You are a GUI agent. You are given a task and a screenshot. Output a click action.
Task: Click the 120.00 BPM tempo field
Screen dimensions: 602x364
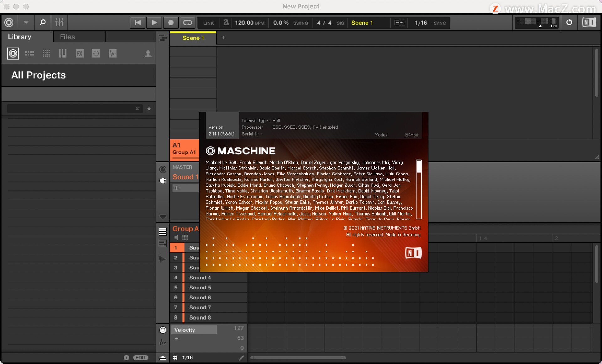click(250, 23)
